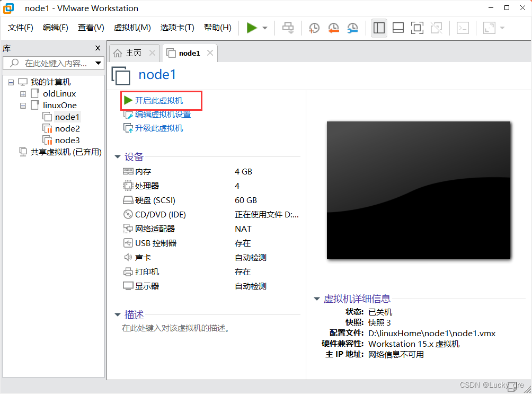Collapse the 设备 section
The height and width of the screenshot is (394, 532).
coord(118,157)
